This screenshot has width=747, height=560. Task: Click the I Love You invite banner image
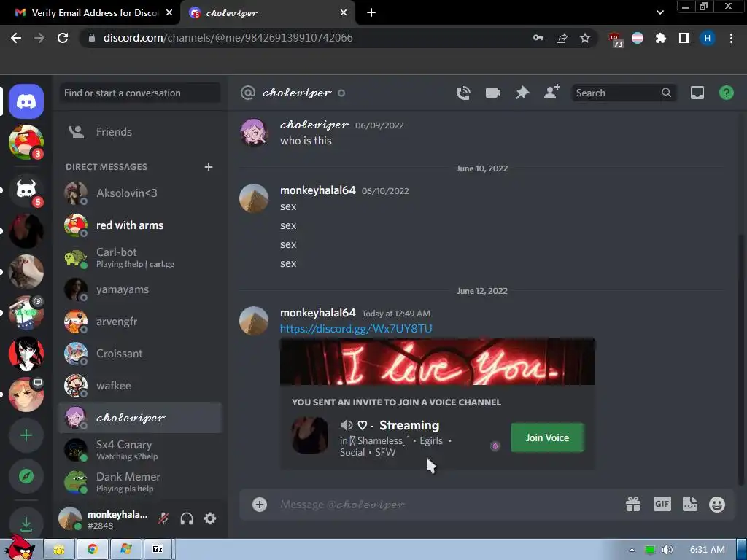(x=438, y=362)
